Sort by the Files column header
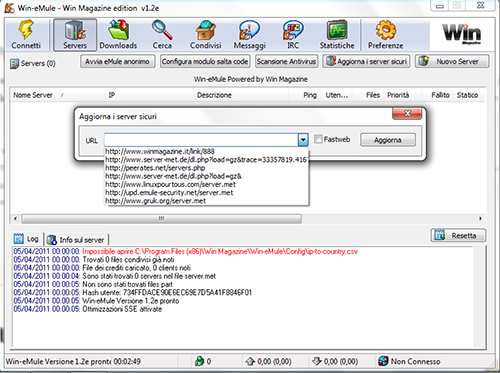 point(368,95)
